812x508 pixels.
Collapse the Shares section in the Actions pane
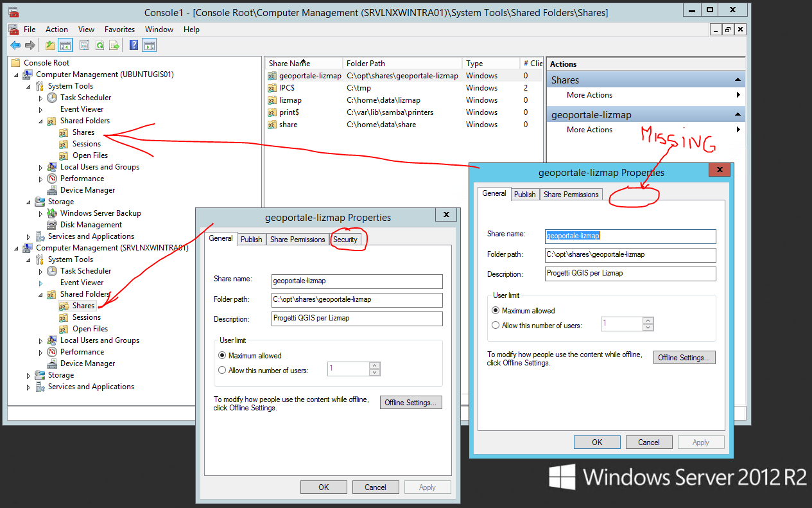tap(738, 80)
